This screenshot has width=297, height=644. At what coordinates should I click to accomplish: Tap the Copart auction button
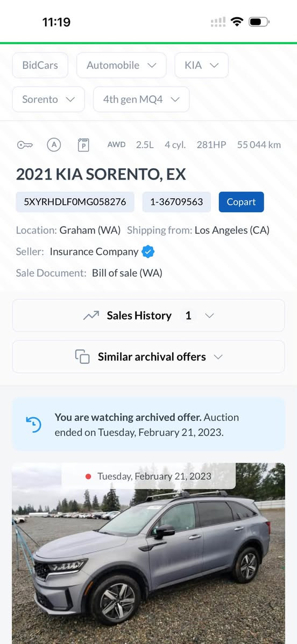(x=241, y=202)
